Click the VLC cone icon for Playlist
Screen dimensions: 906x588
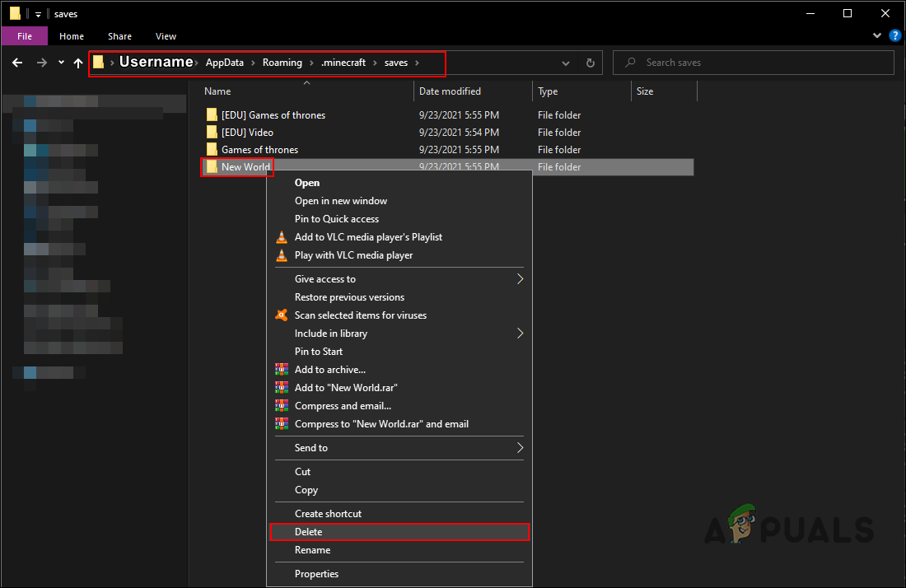coord(282,237)
